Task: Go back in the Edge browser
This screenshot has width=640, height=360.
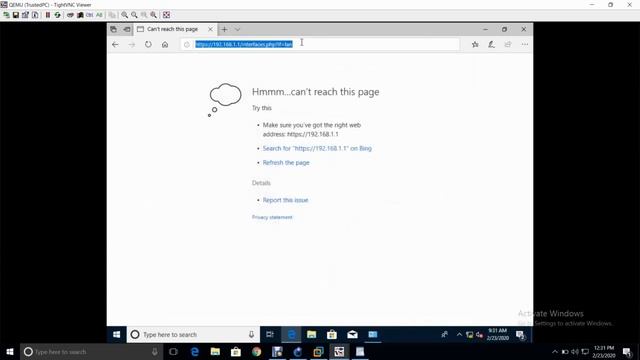Action: pyautogui.click(x=115, y=44)
